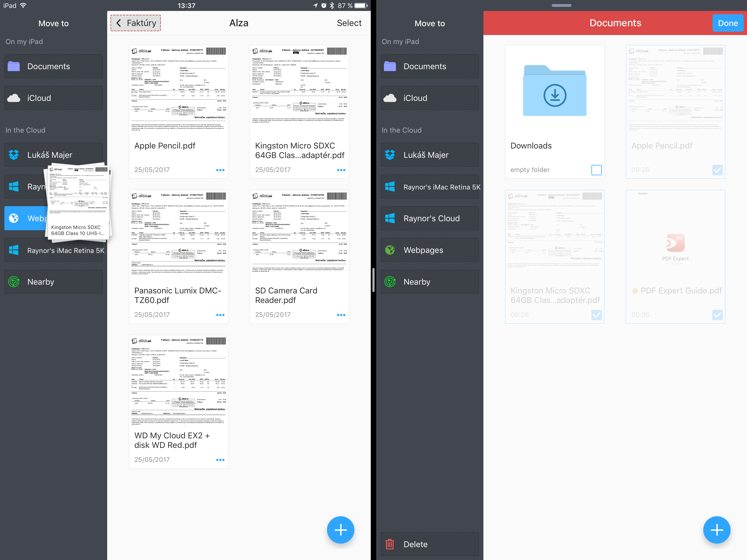Image resolution: width=747 pixels, height=560 pixels.
Task: Tap the blue plus button in Documents pane
Action: 717,530
